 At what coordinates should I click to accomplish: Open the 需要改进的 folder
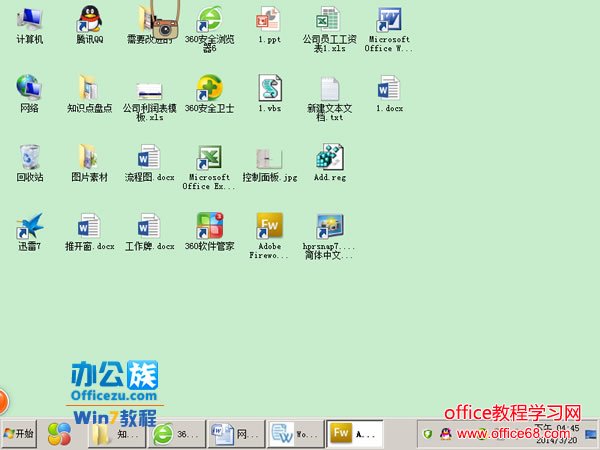click(x=151, y=25)
